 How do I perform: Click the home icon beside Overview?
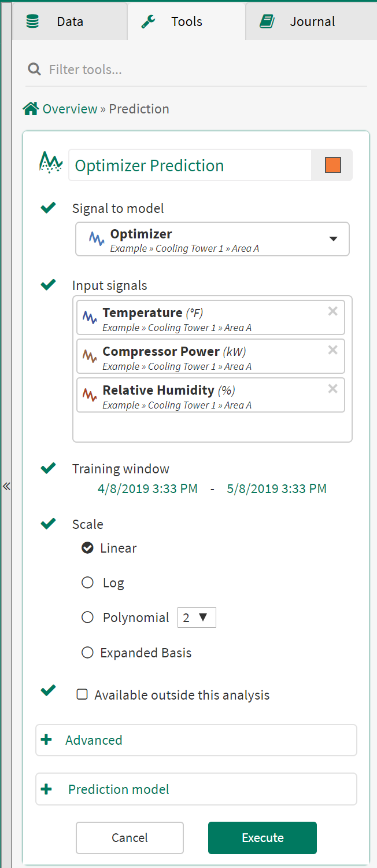click(31, 109)
